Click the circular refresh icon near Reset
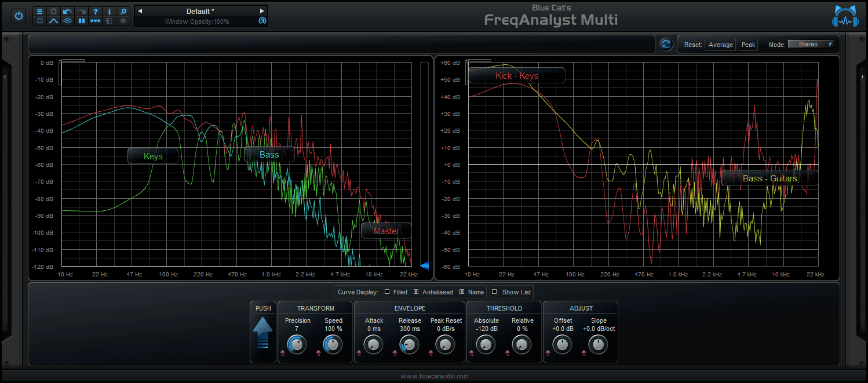This screenshot has width=868, height=383. pos(666,44)
